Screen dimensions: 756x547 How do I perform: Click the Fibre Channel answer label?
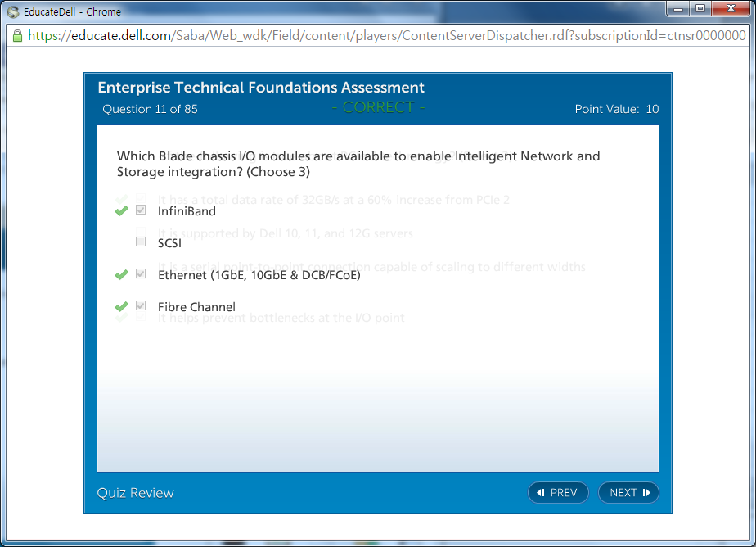(196, 307)
